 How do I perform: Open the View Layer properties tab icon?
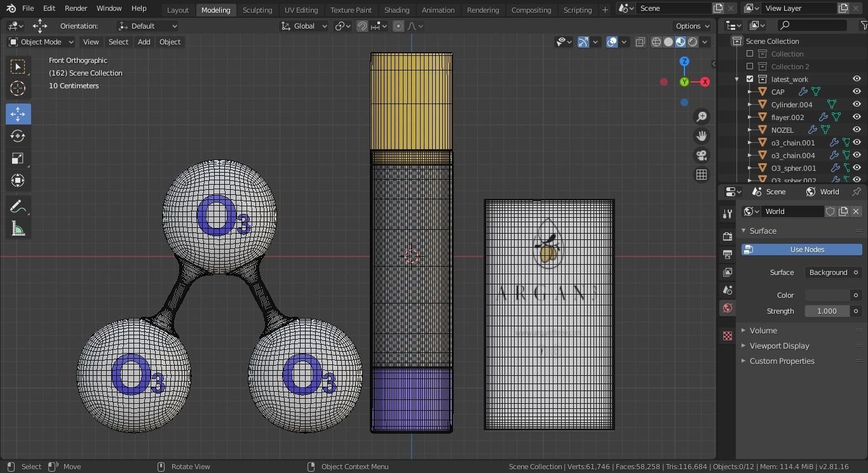pyautogui.click(x=728, y=272)
